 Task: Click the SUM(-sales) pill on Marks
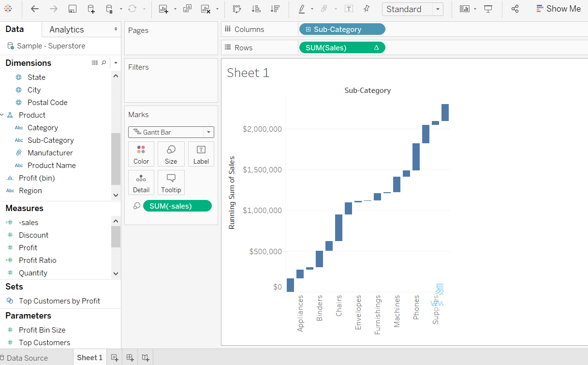[x=177, y=206]
